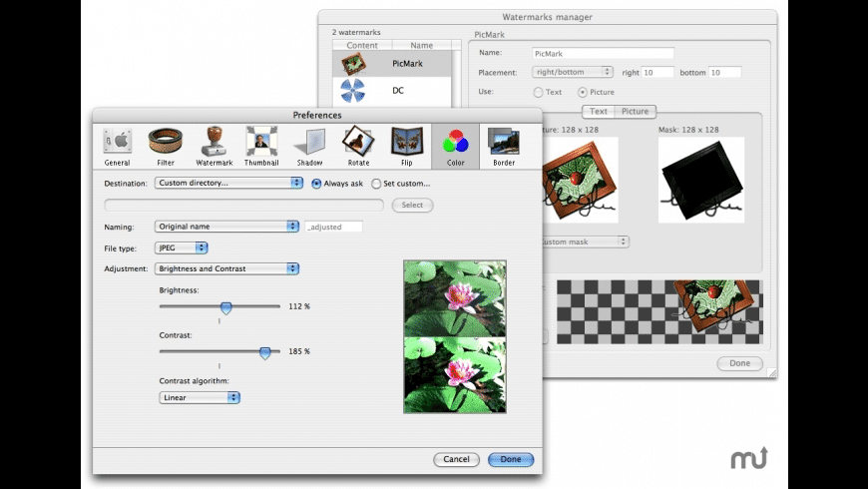868x489 pixels.
Task: Click the watermark Name field
Action: [603, 54]
